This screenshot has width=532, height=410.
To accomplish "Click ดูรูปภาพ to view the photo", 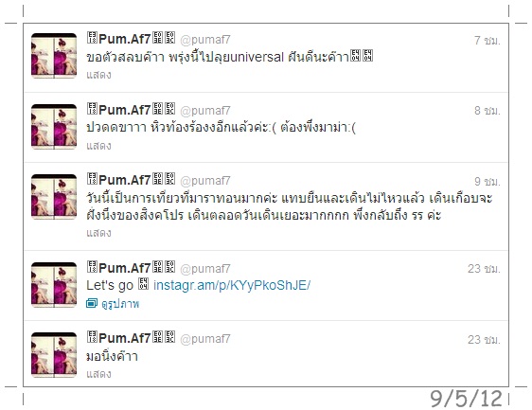I will point(120,303).
